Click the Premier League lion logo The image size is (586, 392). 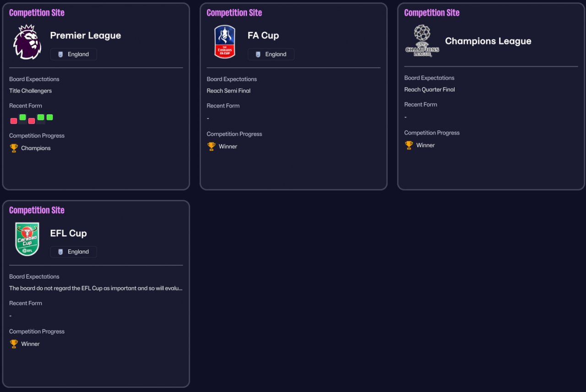click(27, 42)
